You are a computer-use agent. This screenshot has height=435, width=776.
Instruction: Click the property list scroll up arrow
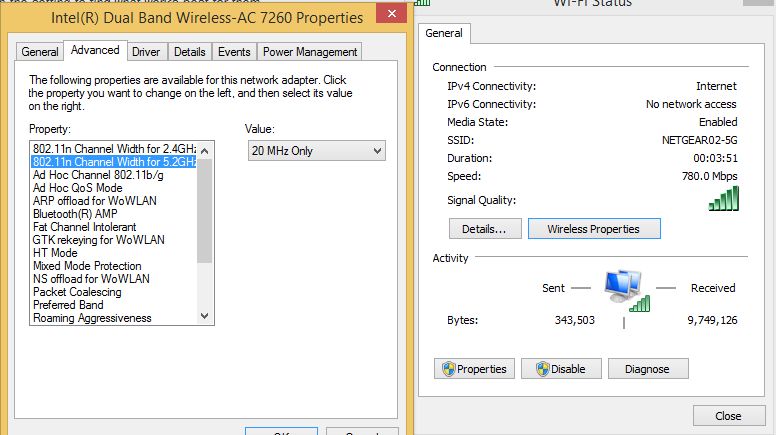tap(205, 150)
